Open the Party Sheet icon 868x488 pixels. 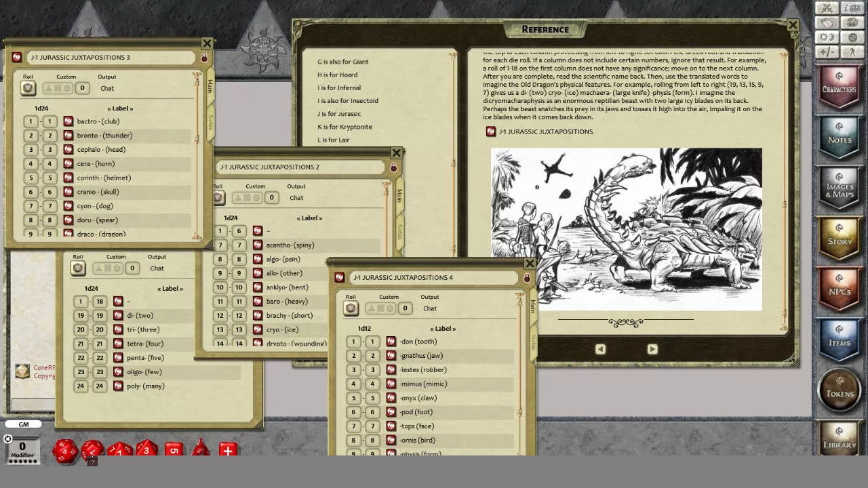852,8
